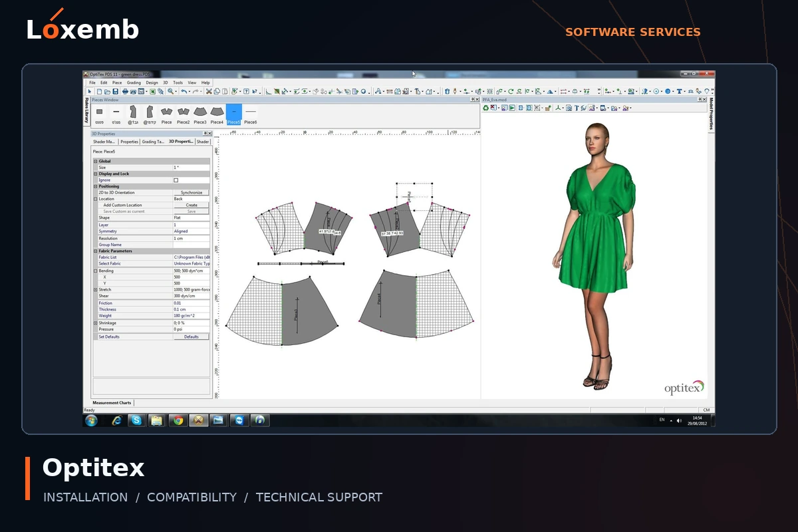Click the Print toolbar icon
798x532 pixels.
124,91
